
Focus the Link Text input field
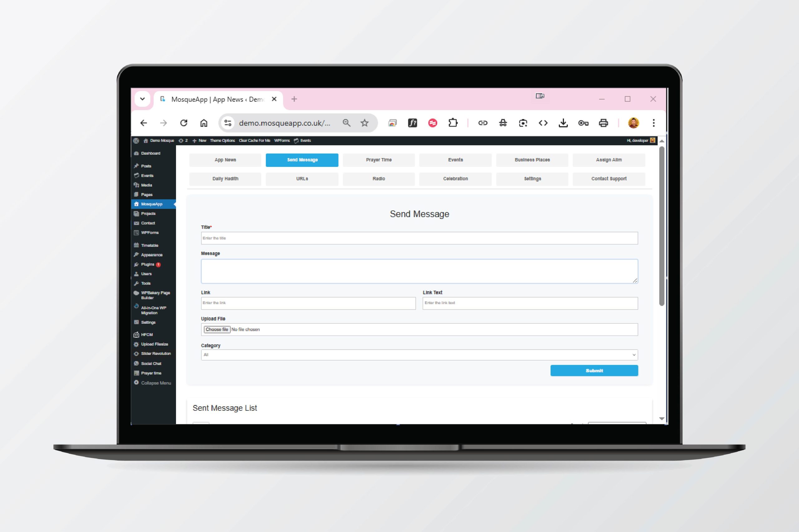(x=530, y=303)
